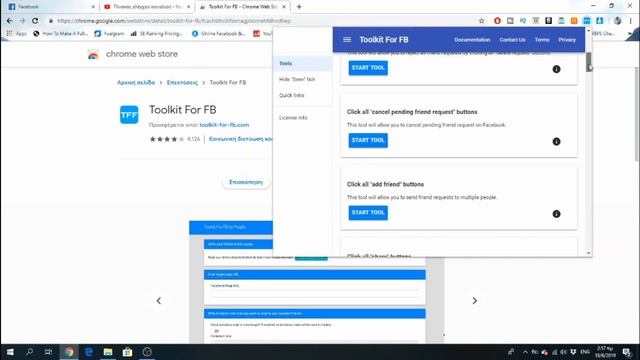This screenshot has width=640, height=360.
Task: Click the popup scrollbar up arrow
Action: (x=589, y=30)
